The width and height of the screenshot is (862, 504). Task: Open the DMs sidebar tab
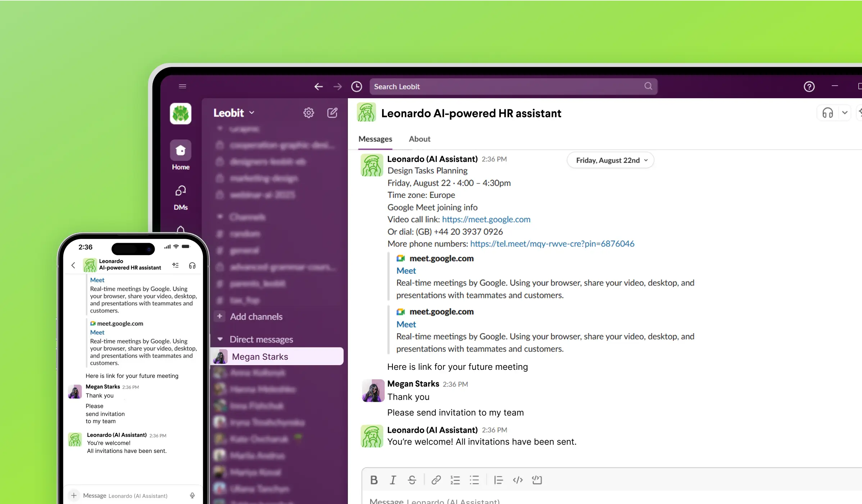(x=181, y=197)
